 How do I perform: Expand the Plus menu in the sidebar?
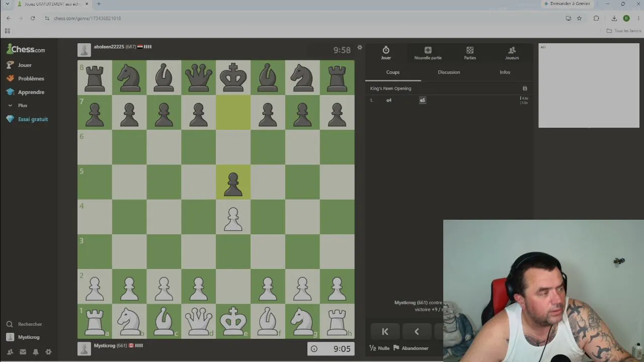pyautogui.click(x=18, y=106)
